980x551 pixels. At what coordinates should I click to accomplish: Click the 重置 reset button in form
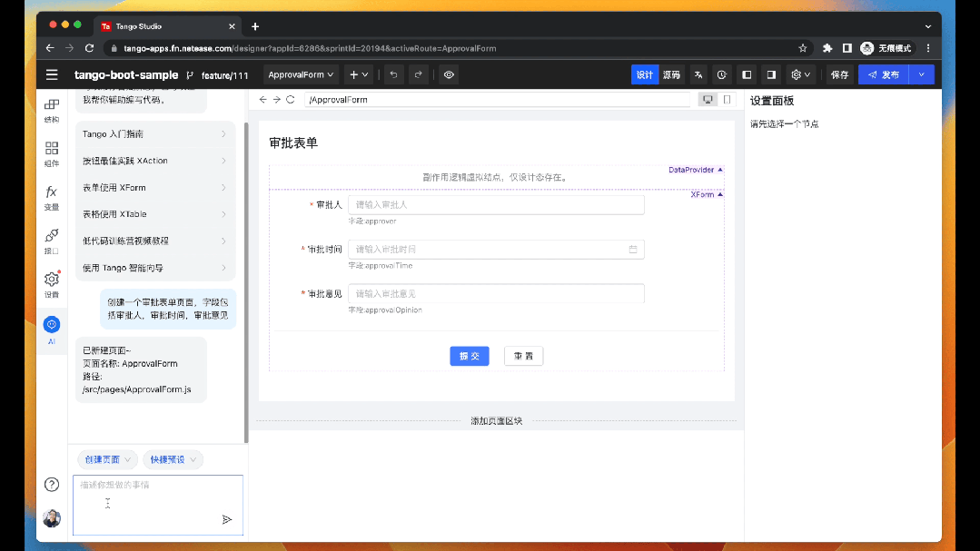(524, 356)
